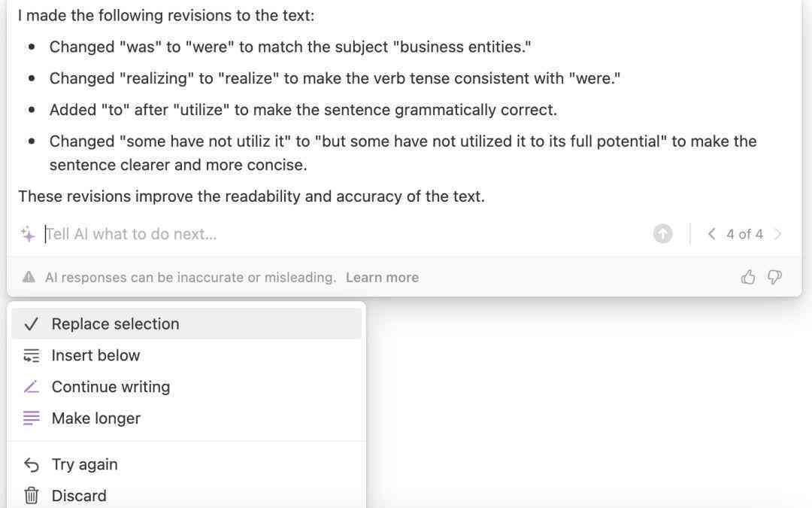Click the trash can icon next to Discard
The image size is (812, 508).
pos(31,495)
